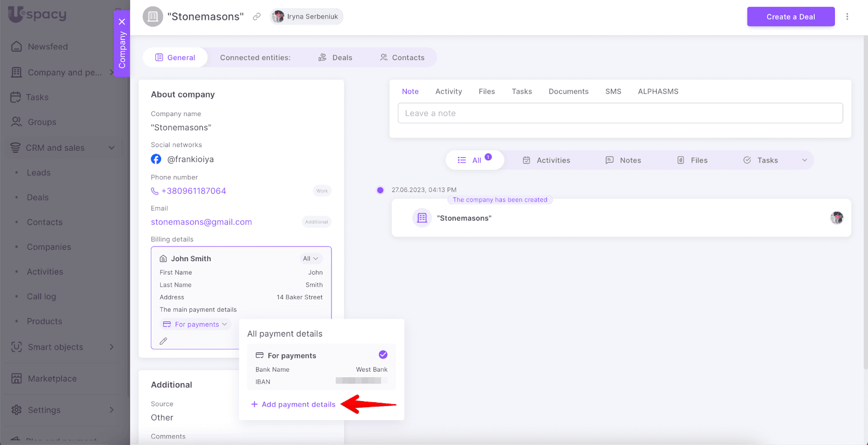Click the pencil edit icon in billing details
The height and width of the screenshot is (445, 868).
(163, 341)
